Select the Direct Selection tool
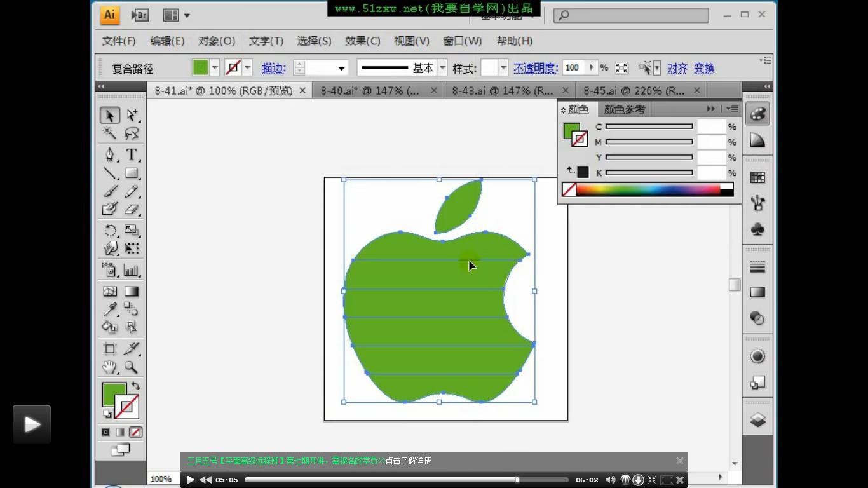The image size is (868, 488). point(132,115)
